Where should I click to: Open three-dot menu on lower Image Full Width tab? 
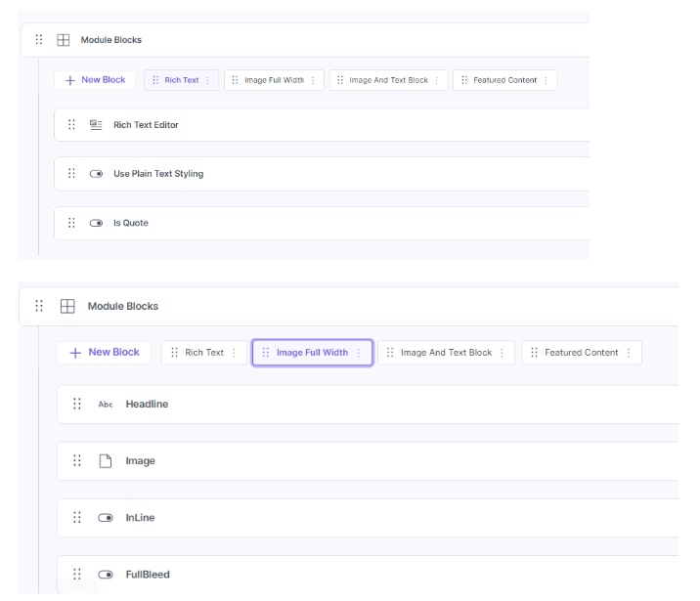pyautogui.click(x=359, y=353)
